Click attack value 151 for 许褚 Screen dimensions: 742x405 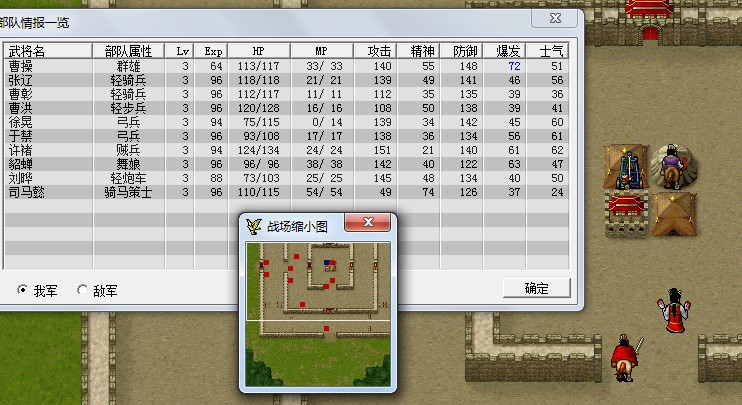[x=382, y=150]
